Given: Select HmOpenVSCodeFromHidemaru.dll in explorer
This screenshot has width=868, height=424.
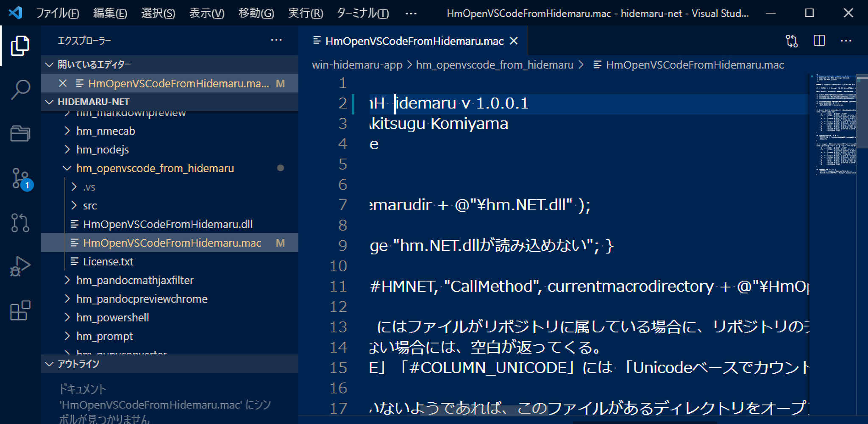Looking at the screenshot, I should [167, 224].
